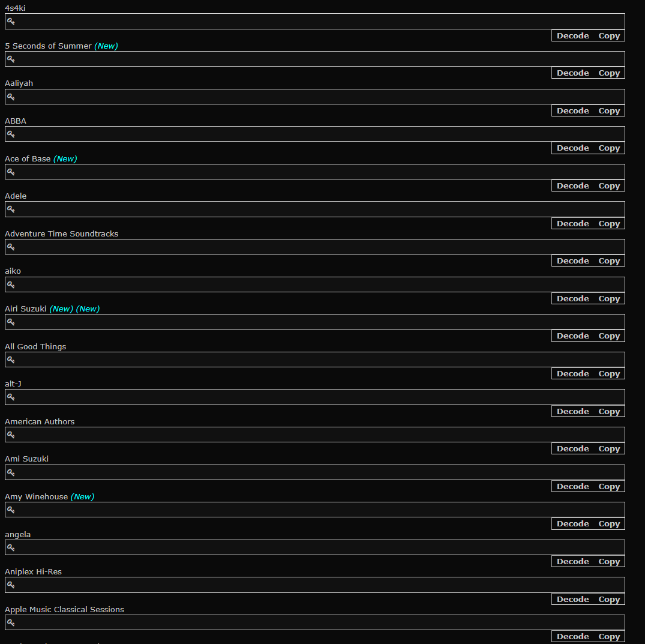Decode the Apple Music Classical Sessions entry
Image resolution: width=645 pixels, height=644 pixels.
(572, 637)
